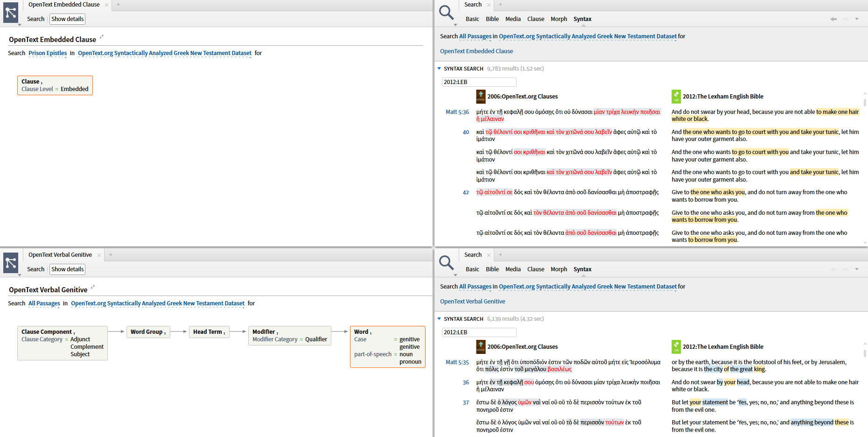
Task: Go back in the lower Search panel
Action: [833, 269]
